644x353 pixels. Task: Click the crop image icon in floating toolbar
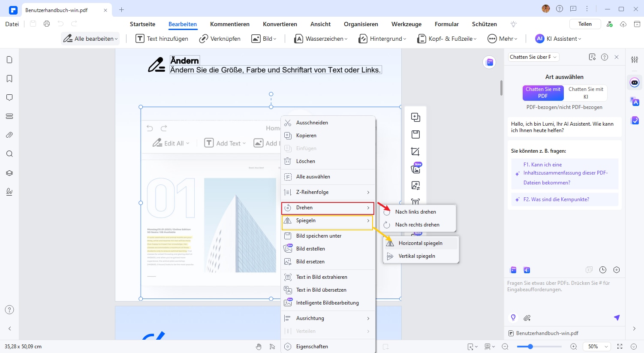pyautogui.click(x=415, y=151)
